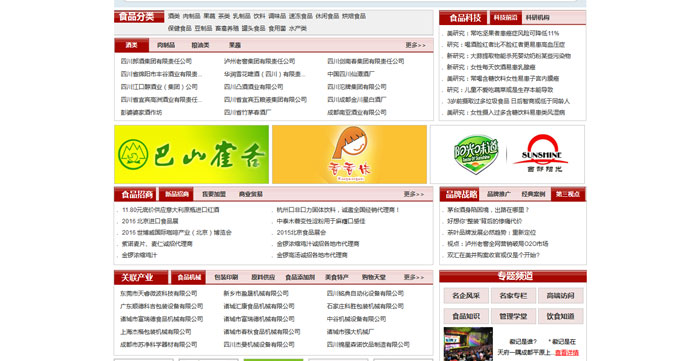Open 四川郎酒集团有限责任公司 company link
This screenshot has height=361, width=700.
point(156,61)
